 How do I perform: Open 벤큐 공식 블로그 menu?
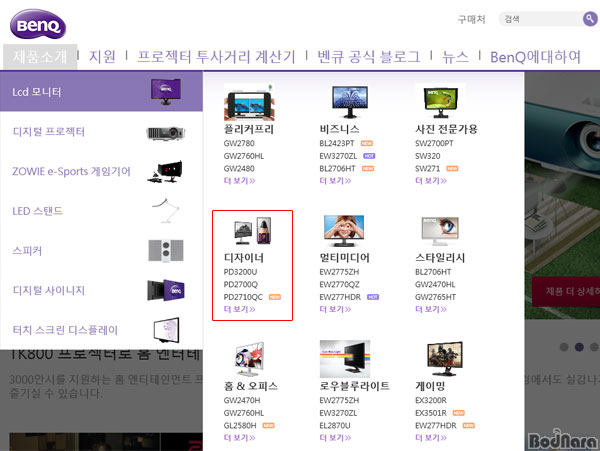pyautogui.click(x=368, y=57)
